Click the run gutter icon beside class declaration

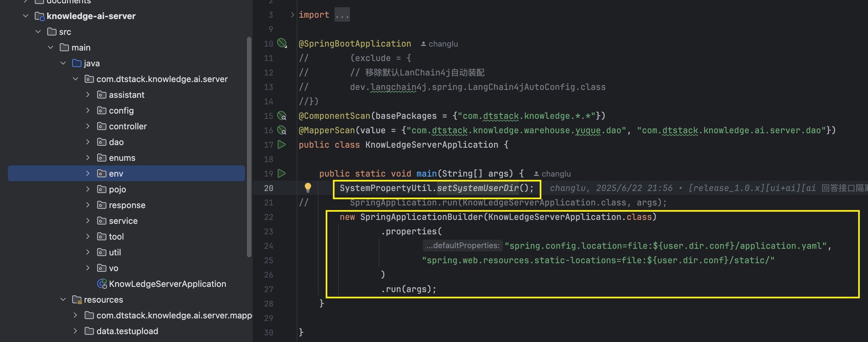282,144
